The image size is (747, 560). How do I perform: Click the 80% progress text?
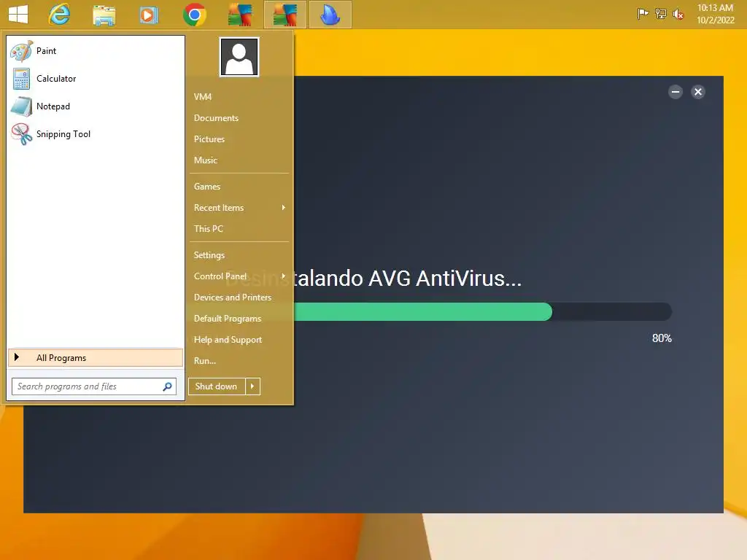662,338
